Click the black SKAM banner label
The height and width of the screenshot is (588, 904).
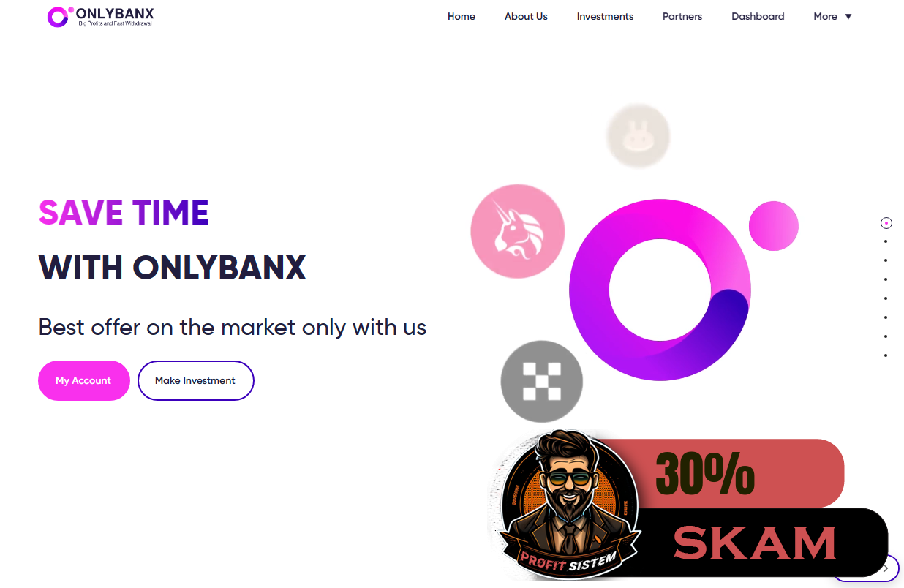pos(761,542)
